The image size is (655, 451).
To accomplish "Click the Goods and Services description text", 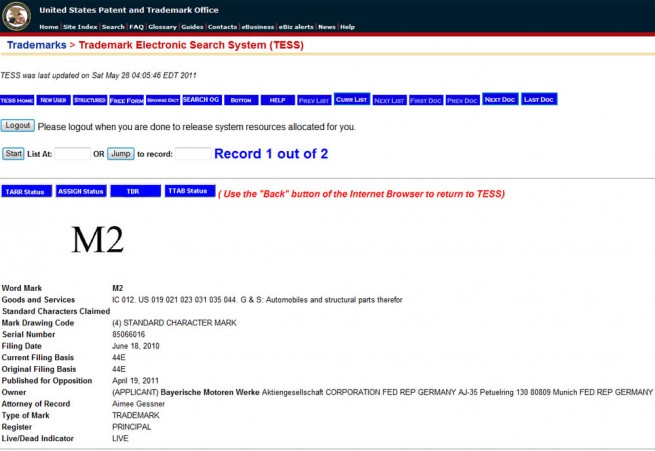I will click(257, 300).
